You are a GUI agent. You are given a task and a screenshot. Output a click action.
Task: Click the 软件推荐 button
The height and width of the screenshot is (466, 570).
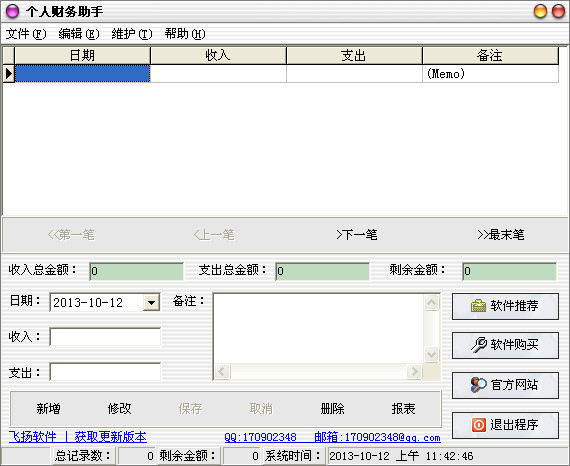505,306
